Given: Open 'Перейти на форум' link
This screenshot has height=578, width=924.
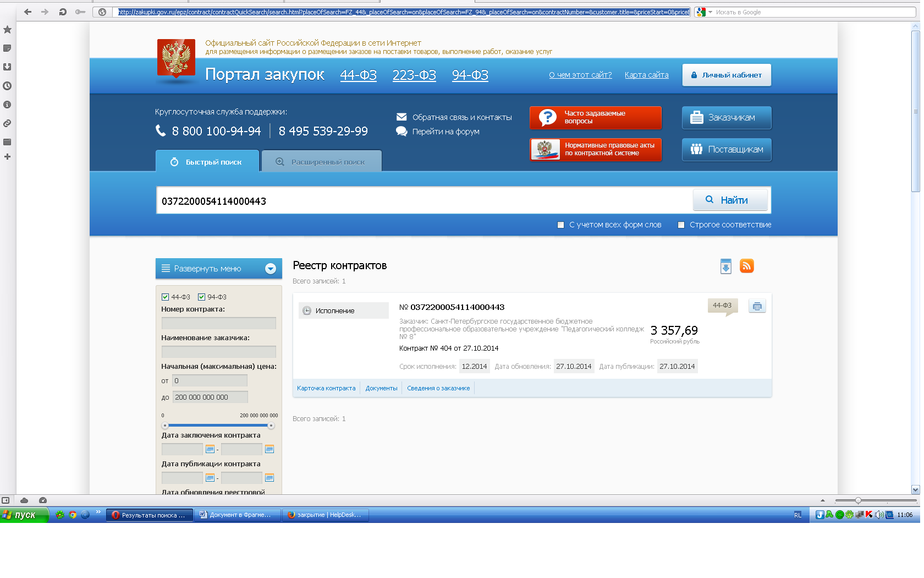Looking at the screenshot, I should coord(446,132).
